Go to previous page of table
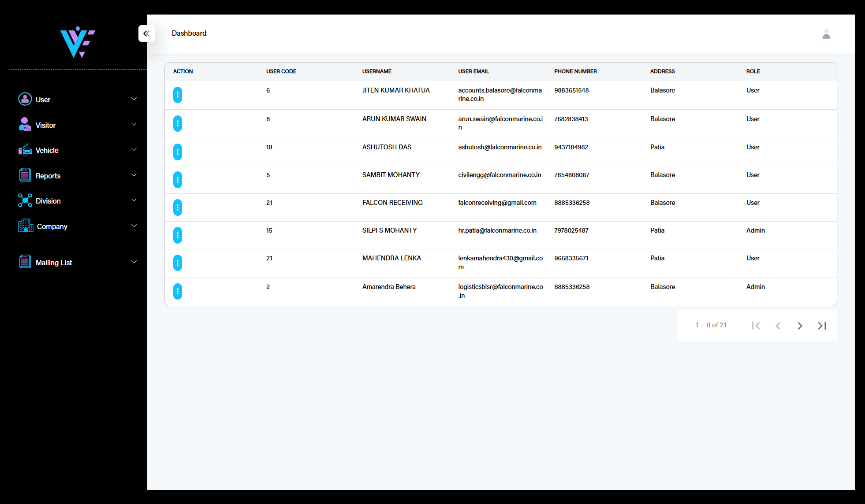This screenshot has height=504, width=865. (778, 326)
